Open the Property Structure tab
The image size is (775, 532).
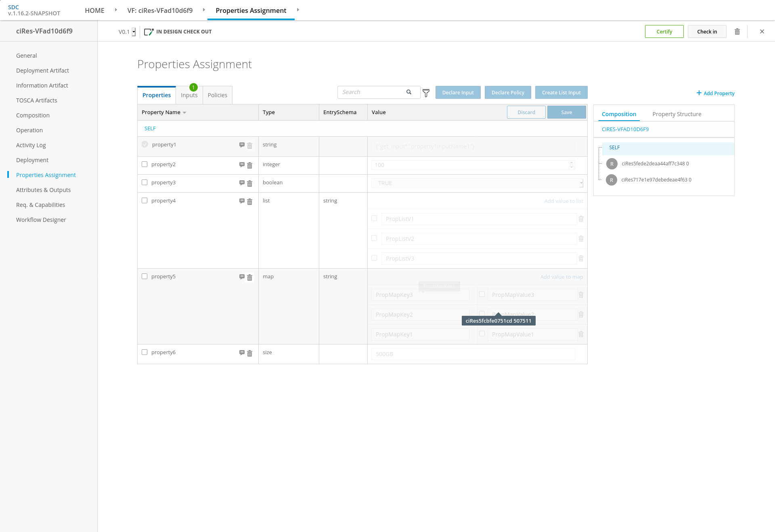(x=677, y=114)
